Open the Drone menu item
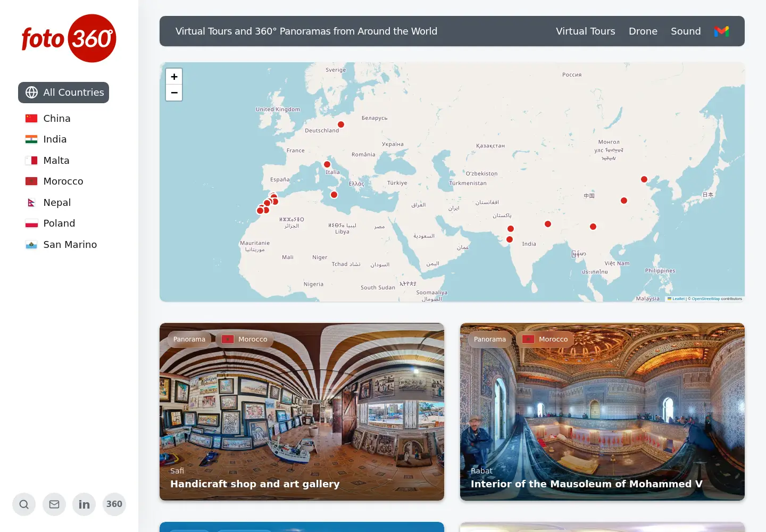Screen dimensions: 766x532 (x=643, y=31)
